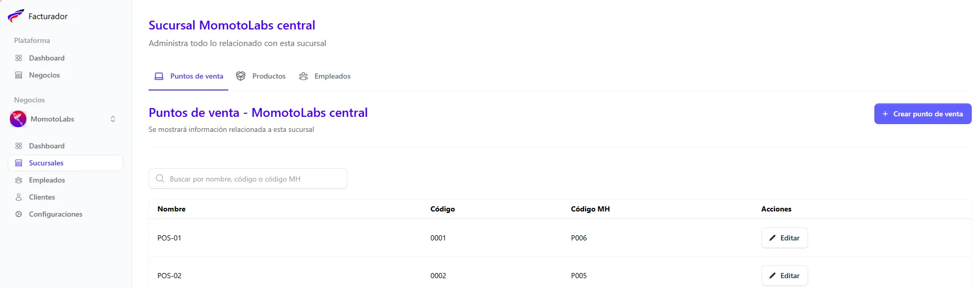Edit the POS-02 point of sale
This screenshot has height=288, width=980.
click(x=784, y=276)
